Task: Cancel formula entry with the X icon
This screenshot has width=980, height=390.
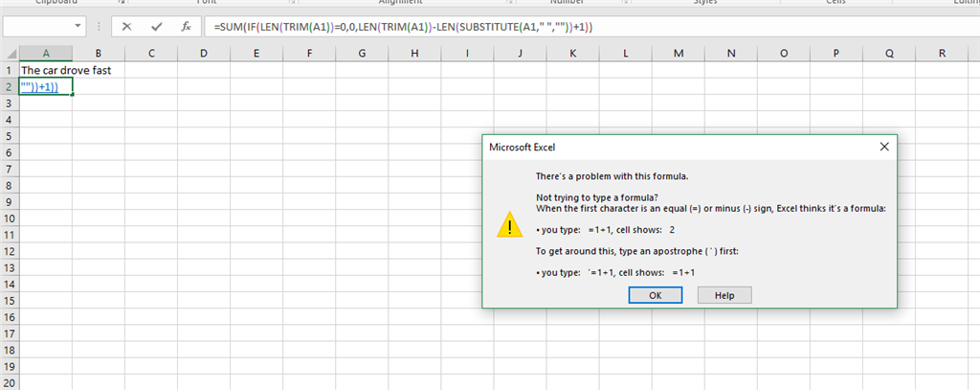Action: tap(127, 27)
